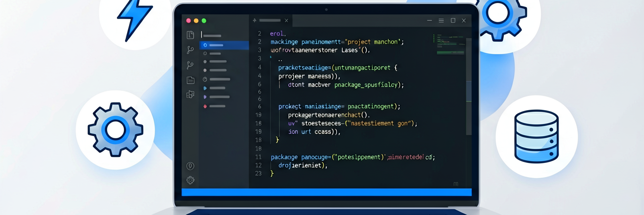Open the Extensions blocks icon in activity bar
This screenshot has height=215, width=644.
point(190,94)
